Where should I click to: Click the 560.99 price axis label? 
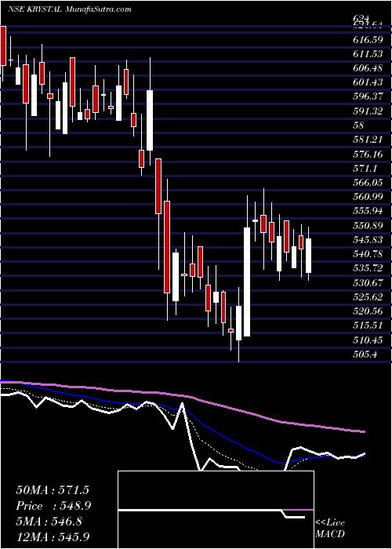coord(368,197)
